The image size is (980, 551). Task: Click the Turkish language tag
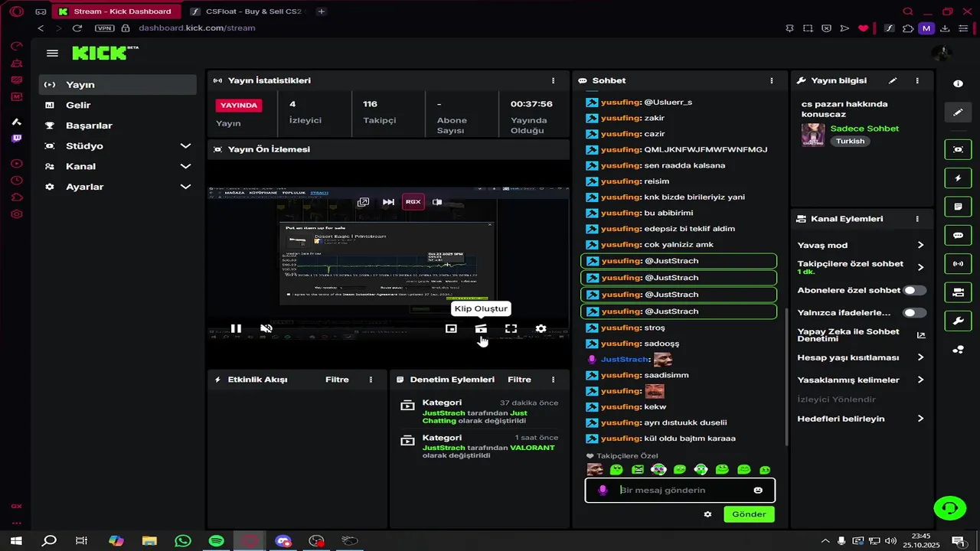click(850, 142)
